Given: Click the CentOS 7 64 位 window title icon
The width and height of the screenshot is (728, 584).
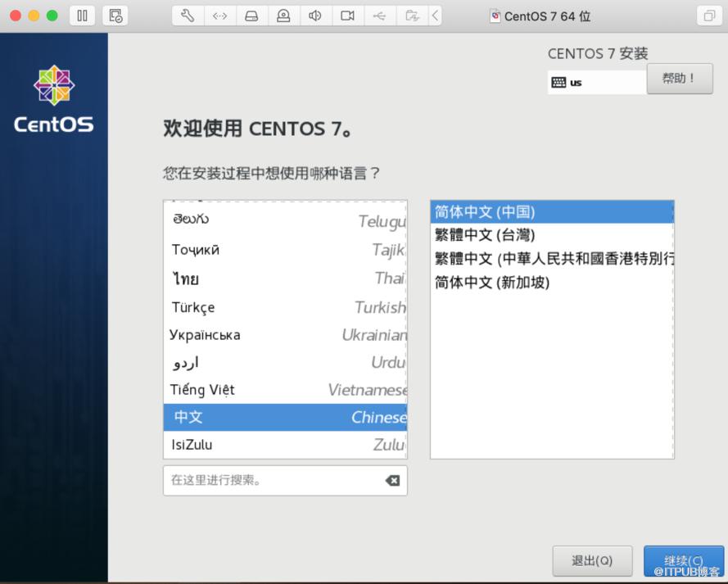Looking at the screenshot, I should tap(495, 16).
